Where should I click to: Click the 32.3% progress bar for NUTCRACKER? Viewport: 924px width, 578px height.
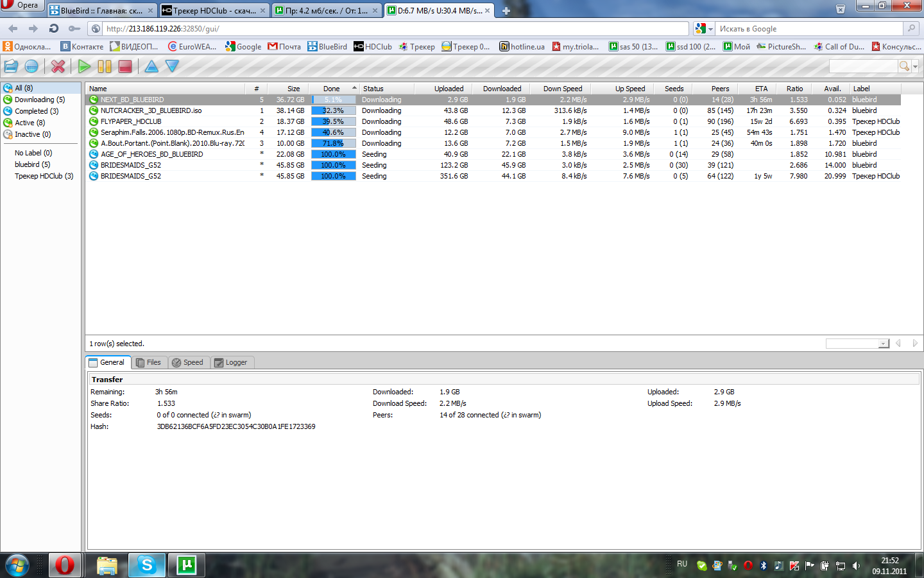pyautogui.click(x=334, y=110)
